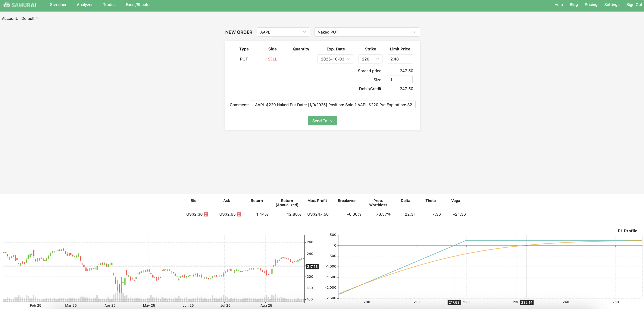Open the Excel/Sheets menu item
Screen dimensions: 644x309
(x=137, y=5)
